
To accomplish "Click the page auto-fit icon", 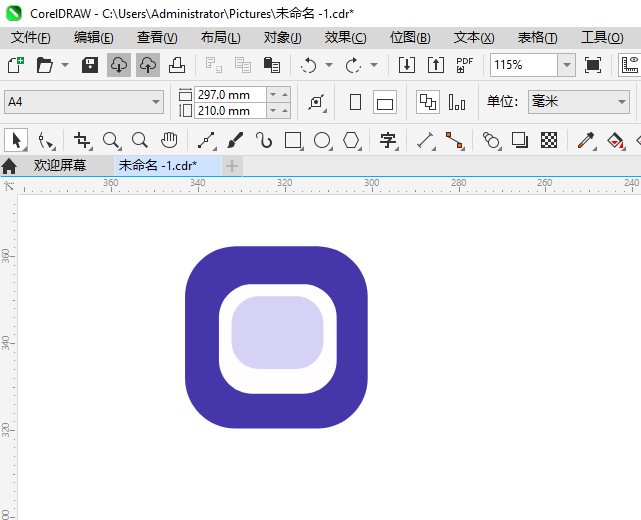I will pos(317,102).
